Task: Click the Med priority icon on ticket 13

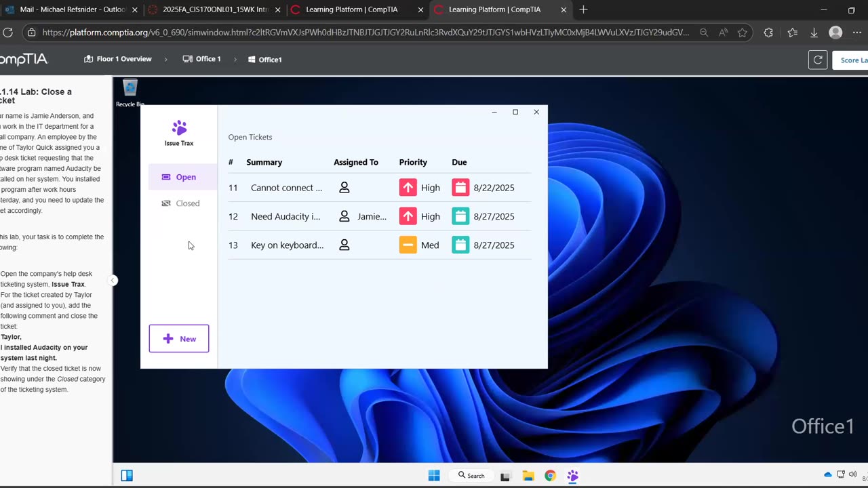Action: click(x=408, y=245)
